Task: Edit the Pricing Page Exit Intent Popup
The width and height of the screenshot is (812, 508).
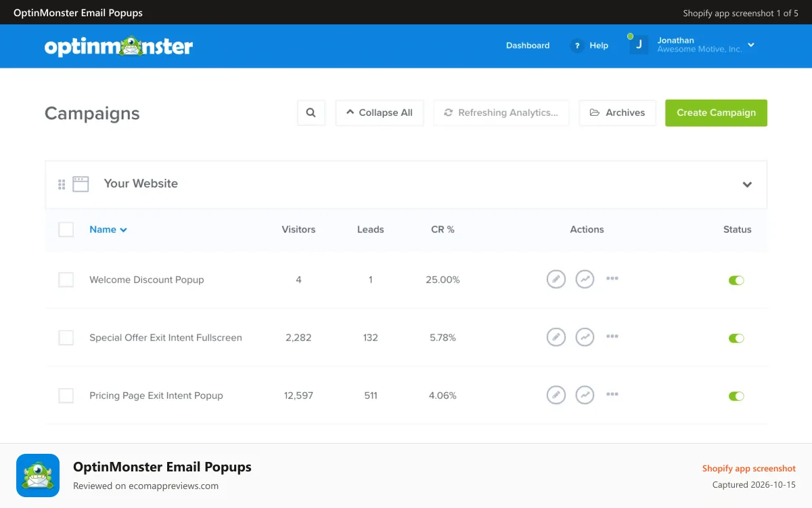Action: 556,395
